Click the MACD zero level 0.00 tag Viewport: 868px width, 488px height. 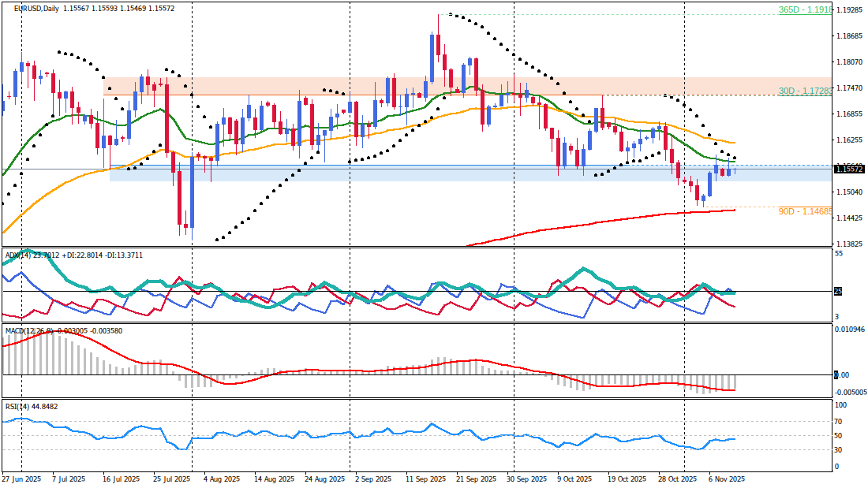coord(842,375)
